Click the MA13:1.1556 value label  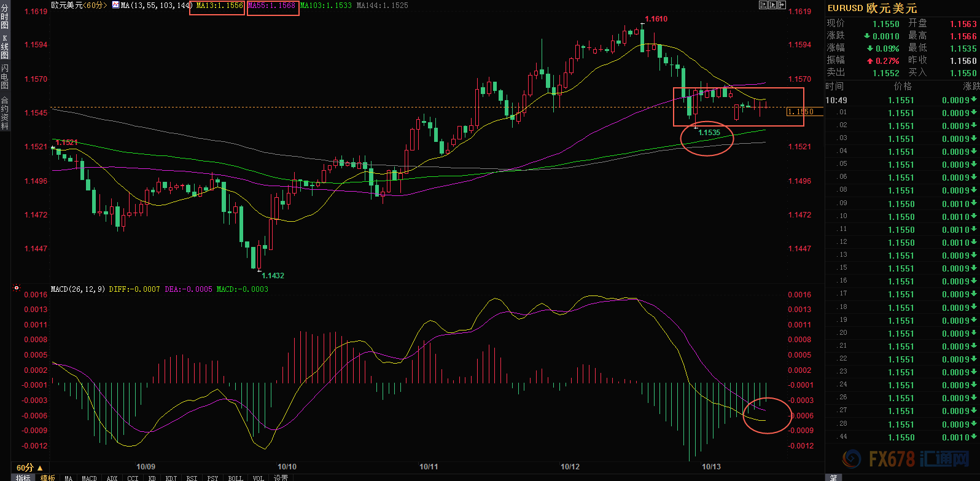tap(220, 5)
